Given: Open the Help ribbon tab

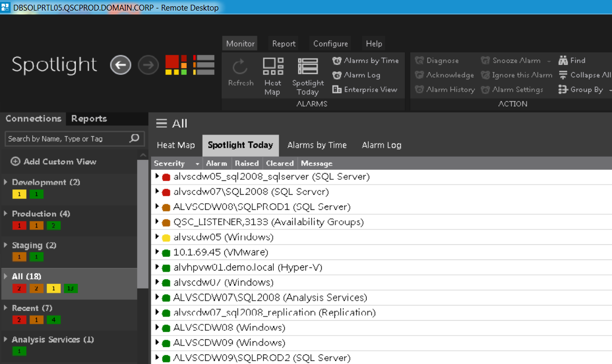Looking at the screenshot, I should coord(374,43).
